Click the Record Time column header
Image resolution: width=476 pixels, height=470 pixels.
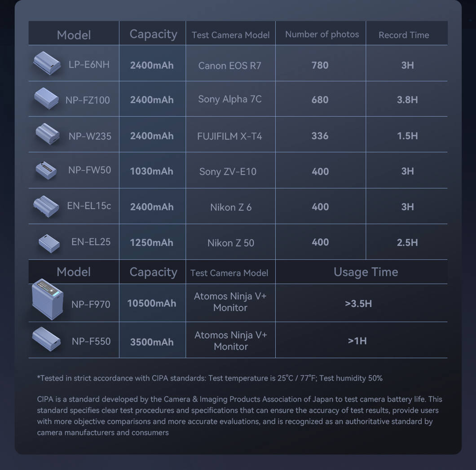pyautogui.click(x=404, y=35)
